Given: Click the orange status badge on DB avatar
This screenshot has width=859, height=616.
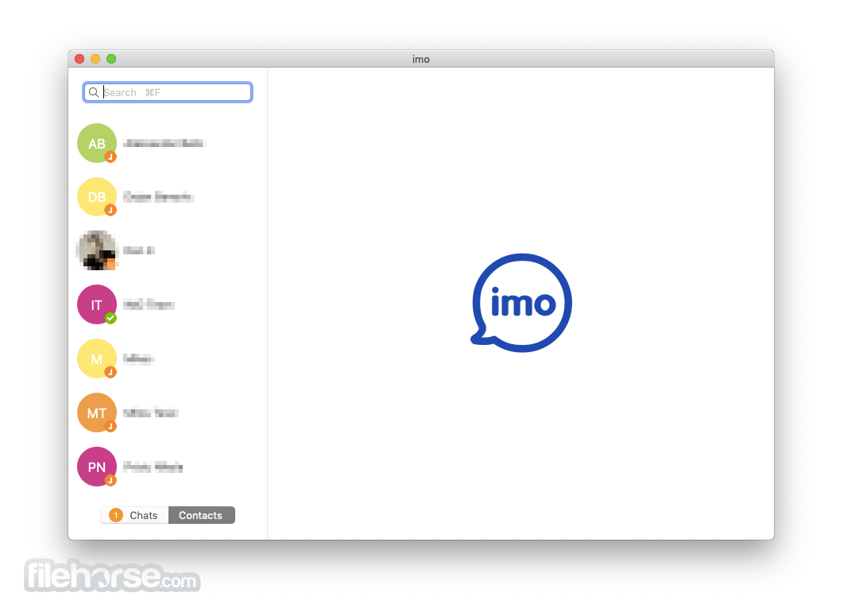Looking at the screenshot, I should 110,210.
